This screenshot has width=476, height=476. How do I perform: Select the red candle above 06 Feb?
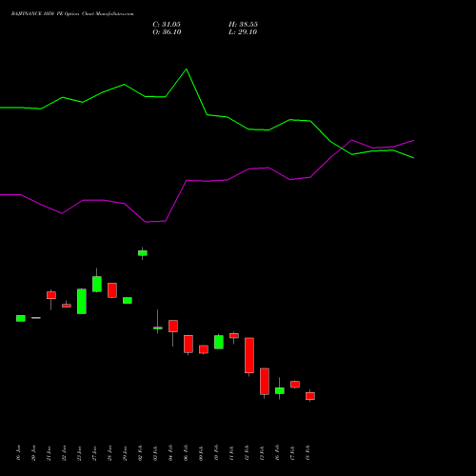tap(188, 344)
